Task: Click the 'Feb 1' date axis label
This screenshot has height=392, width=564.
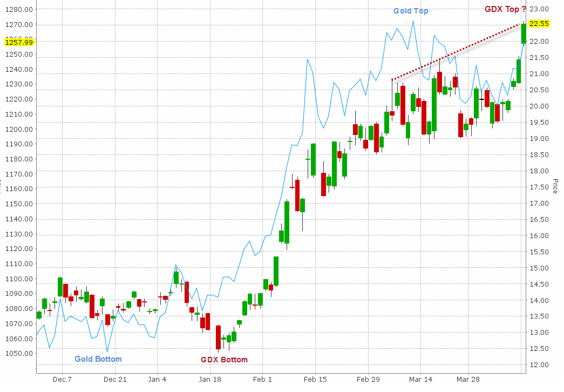Action: coord(263,380)
